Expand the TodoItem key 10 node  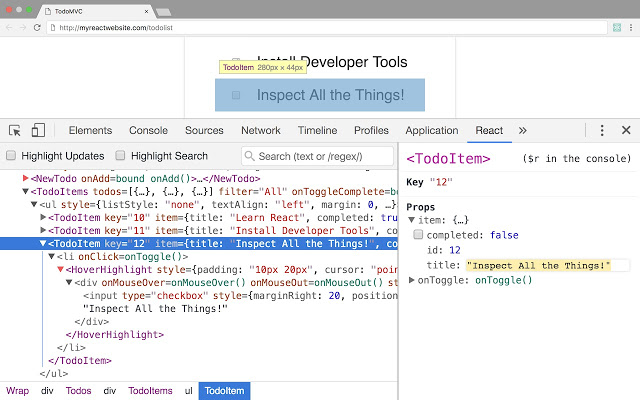43,218
